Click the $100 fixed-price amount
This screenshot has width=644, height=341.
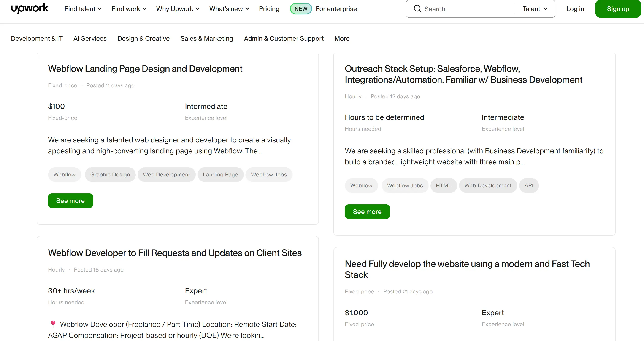point(56,106)
